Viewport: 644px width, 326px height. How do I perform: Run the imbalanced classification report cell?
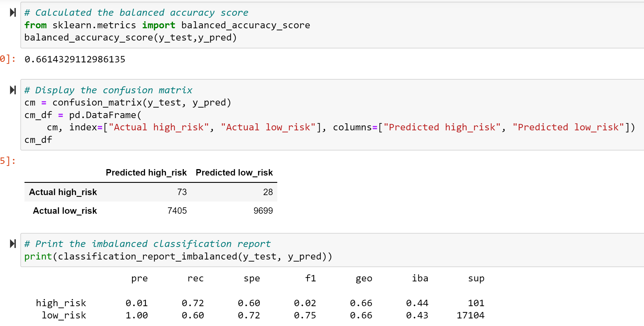pos(12,244)
